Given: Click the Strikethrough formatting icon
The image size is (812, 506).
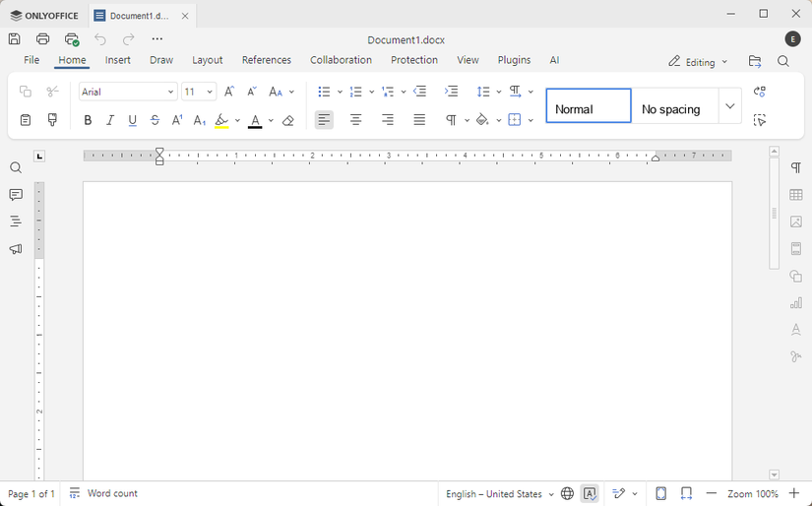Looking at the screenshot, I should (155, 120).
